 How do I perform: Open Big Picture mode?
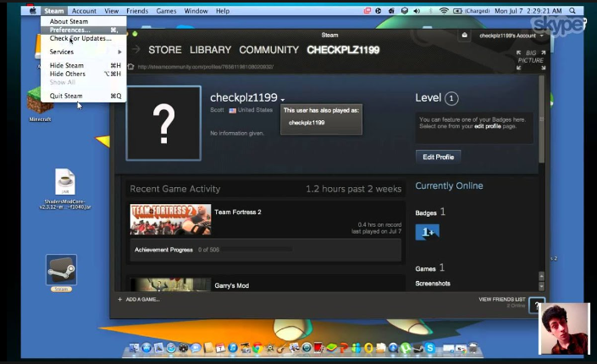click(x=530, y=57)
